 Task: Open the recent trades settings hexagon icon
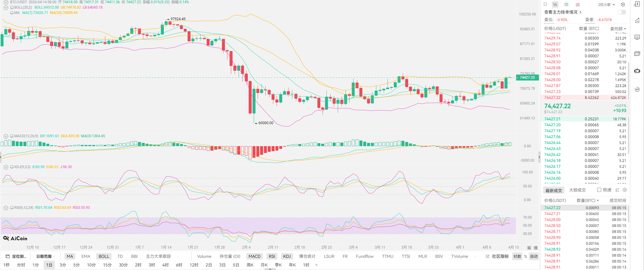(x=625, y=190)
